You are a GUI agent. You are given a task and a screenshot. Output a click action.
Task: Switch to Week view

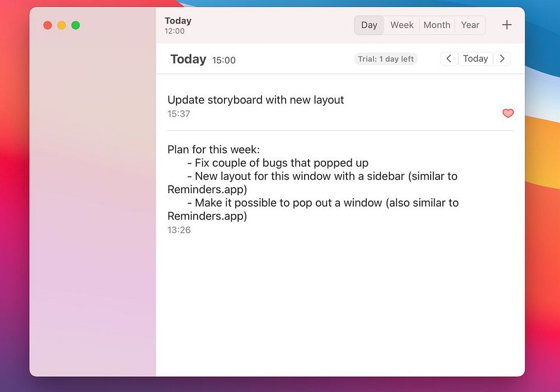click(402, 25)
